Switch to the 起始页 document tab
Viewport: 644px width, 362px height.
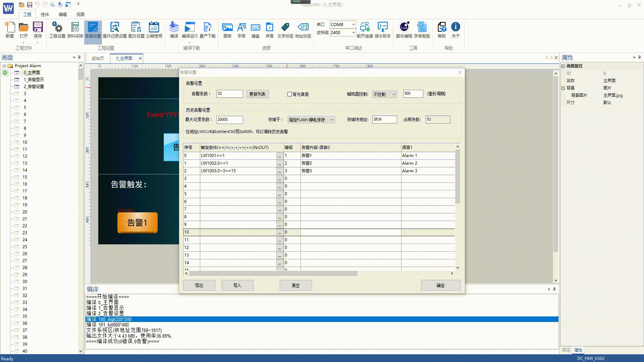click(x=98, y=58)
